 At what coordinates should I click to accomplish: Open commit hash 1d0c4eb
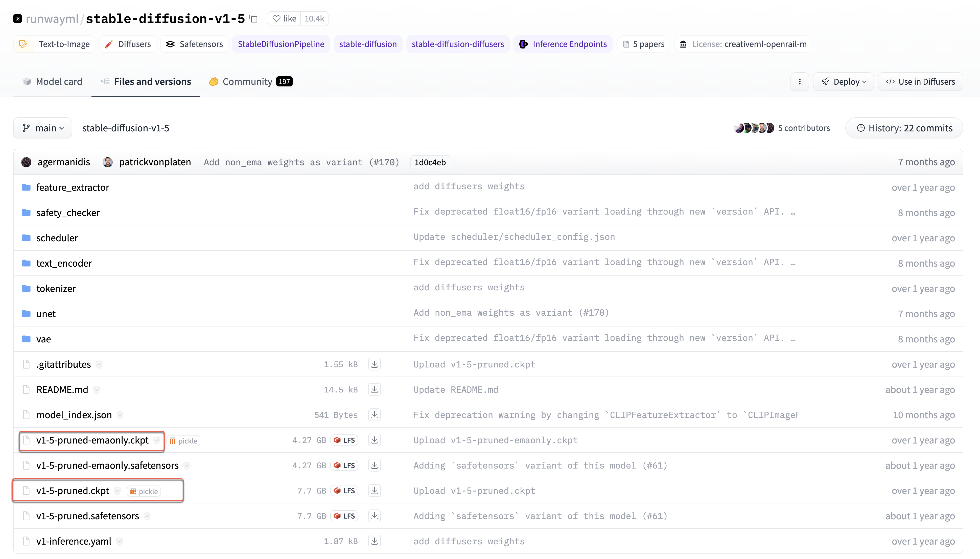430,162
